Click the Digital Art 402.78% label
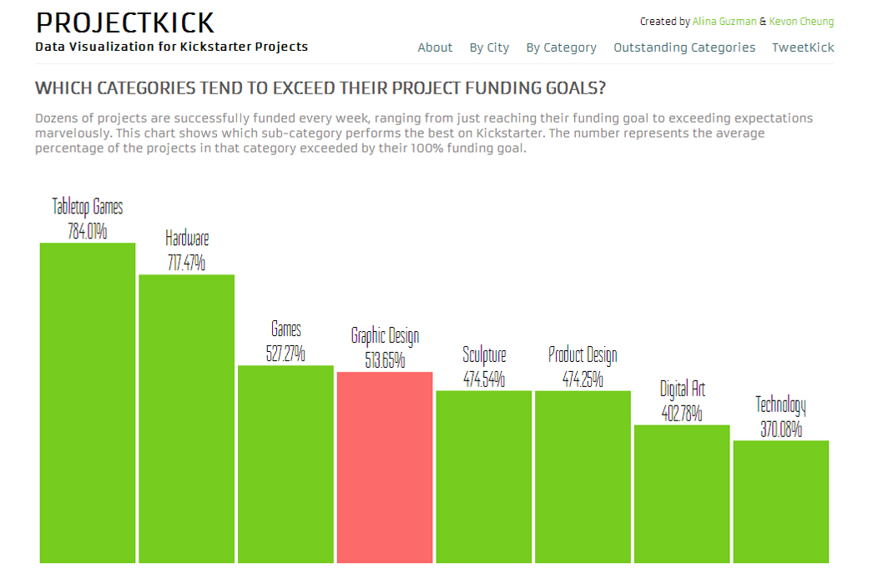 (682, 401)
